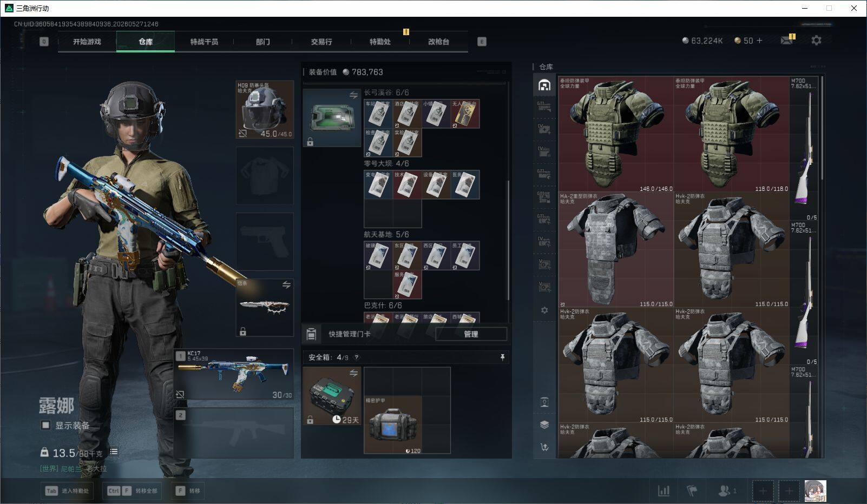Click the 快捷管理门卡 clipboard icon
Image resolution: width=867 pixels, height=504 pixels.
[x=311, y=334]
